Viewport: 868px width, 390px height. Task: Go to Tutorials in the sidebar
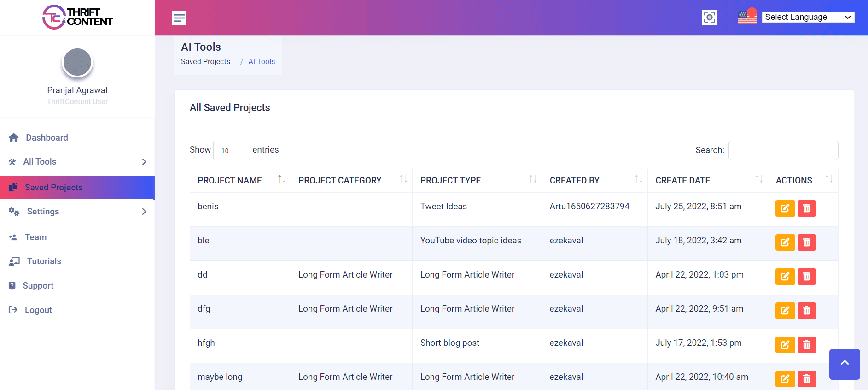click(x=44, y=261)
